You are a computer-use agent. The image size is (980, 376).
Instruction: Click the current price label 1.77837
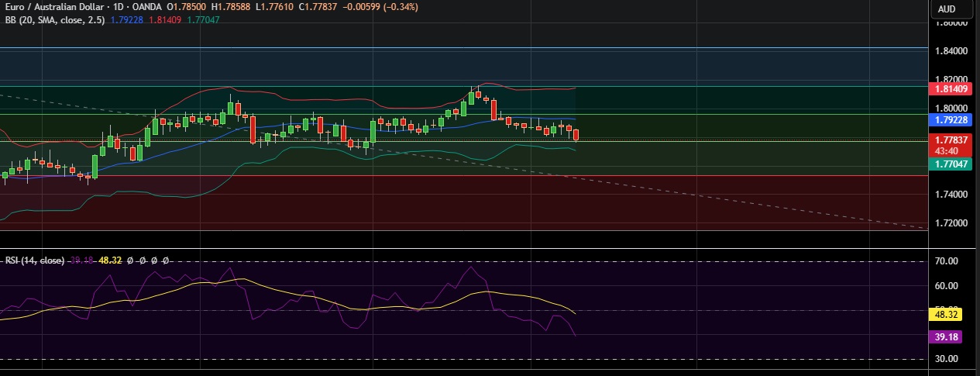point(951,140)
